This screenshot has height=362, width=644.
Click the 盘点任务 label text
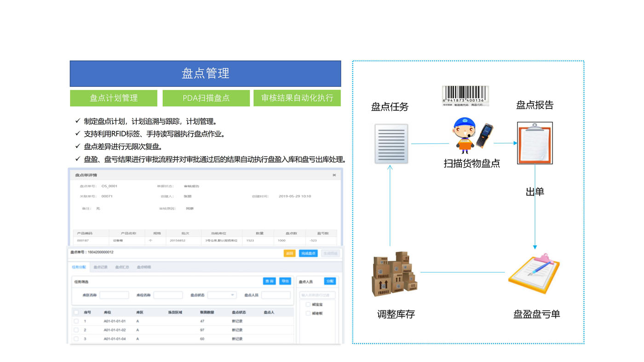(390, 107)
